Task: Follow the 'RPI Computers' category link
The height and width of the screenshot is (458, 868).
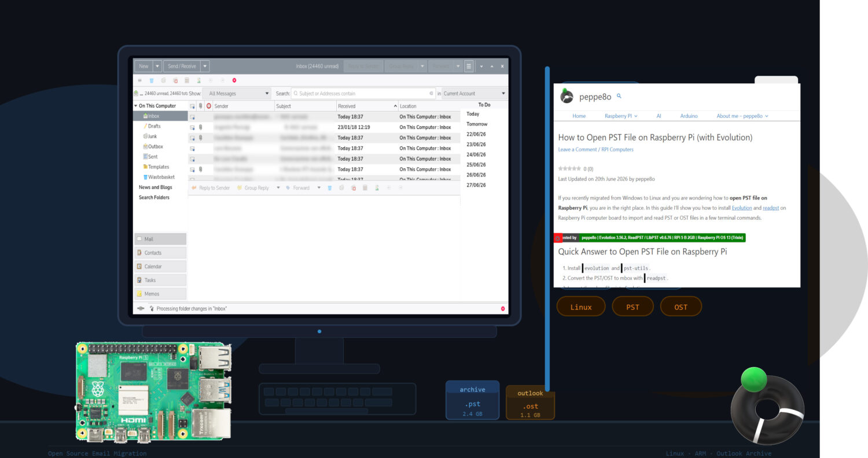Action: (x=618, y=150)
